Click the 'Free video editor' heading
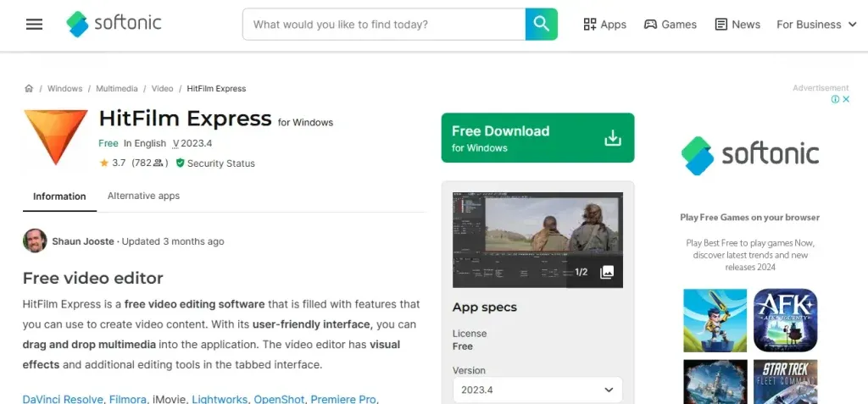868x404 pixels. [x=93, y=278]
